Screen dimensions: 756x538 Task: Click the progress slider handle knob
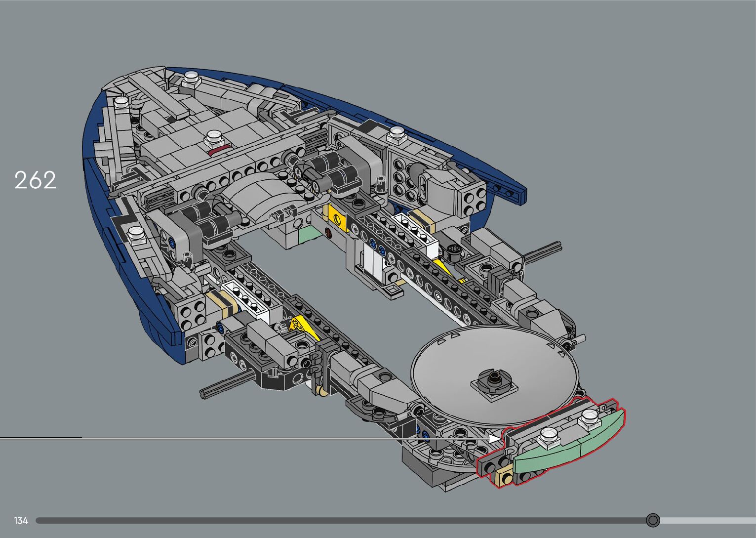pyautogui.click(x=653, y=520)
